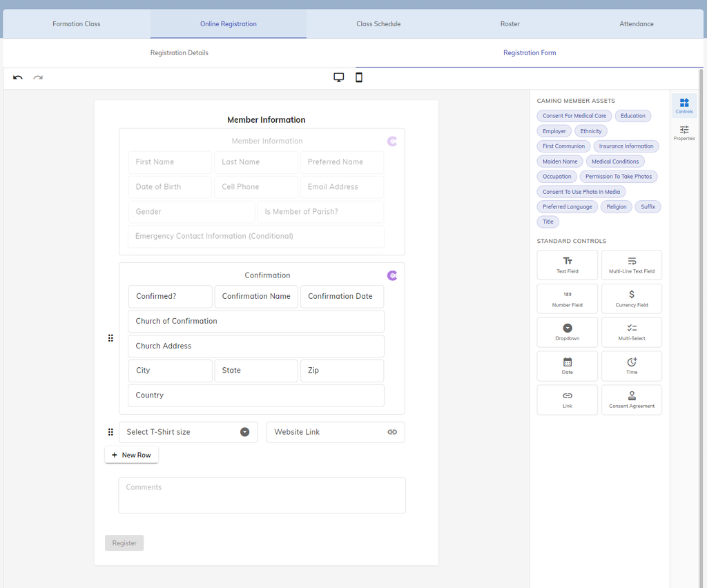Viewport: 707px width, 588px height.
Task: Select the Online Registration tab
Action: pyautogui.click(x=228, y=24)
